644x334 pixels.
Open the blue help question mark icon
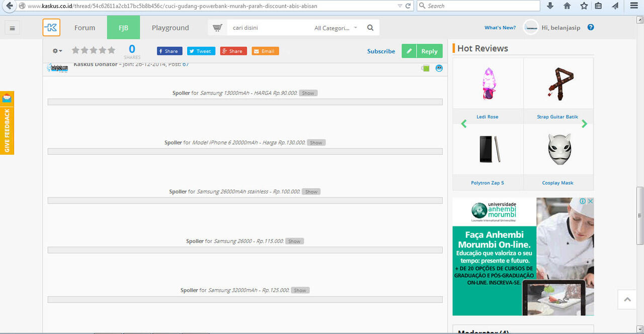tap(591, 27)
